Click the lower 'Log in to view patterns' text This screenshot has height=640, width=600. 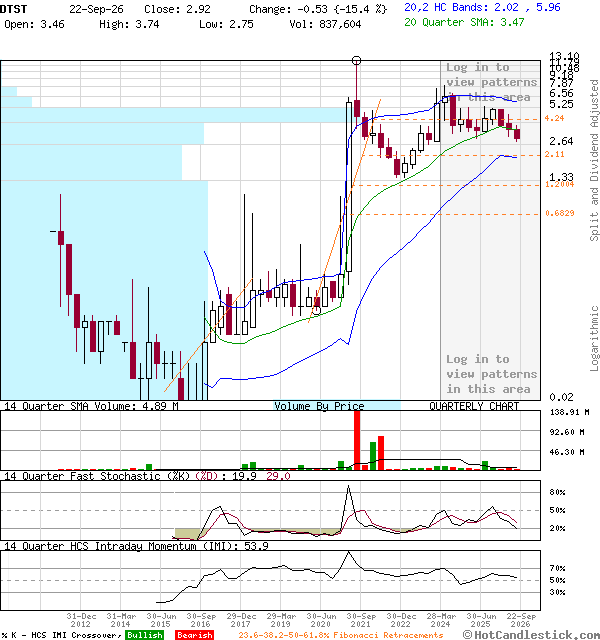pyautogui.click(x=491, y=374)
